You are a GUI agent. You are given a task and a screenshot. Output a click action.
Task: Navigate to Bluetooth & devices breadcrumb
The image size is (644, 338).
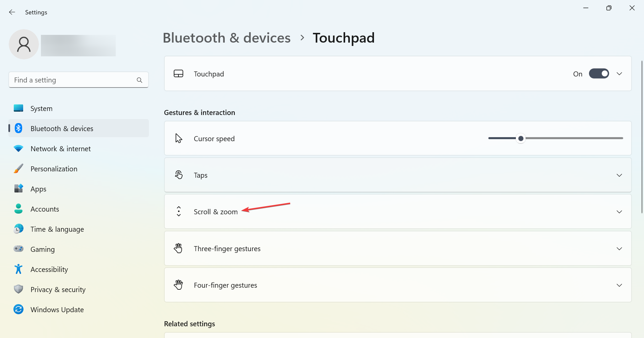coord(226,38)
